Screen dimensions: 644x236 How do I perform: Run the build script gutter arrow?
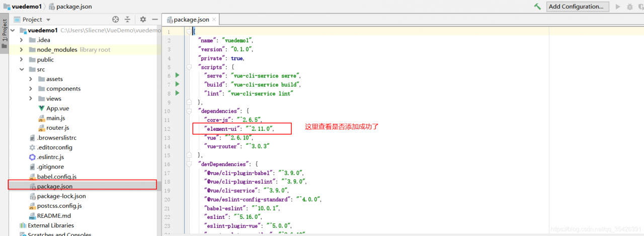point(177,84)
